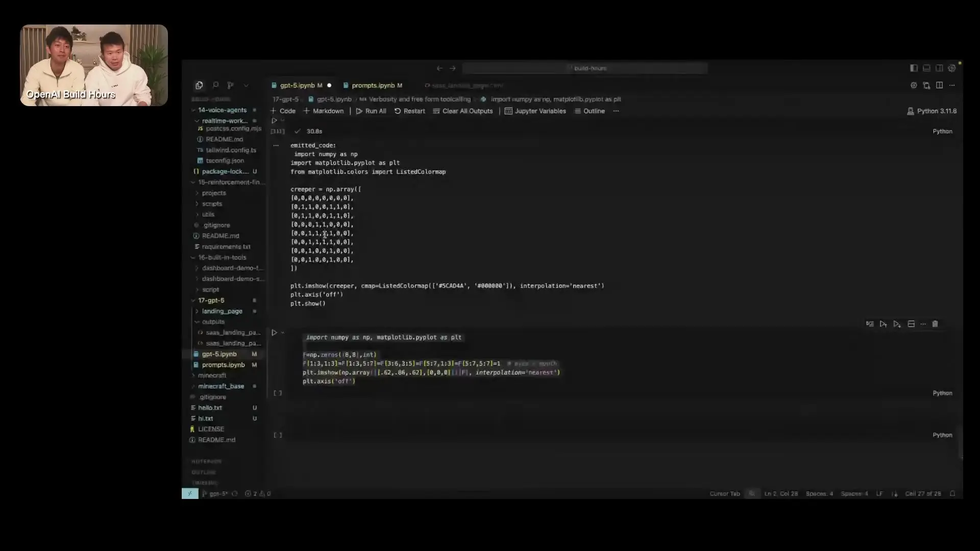The width and height of the screenshot is (980, 551).
Task: Execute cell and below icon
Action: click(897, 324)
